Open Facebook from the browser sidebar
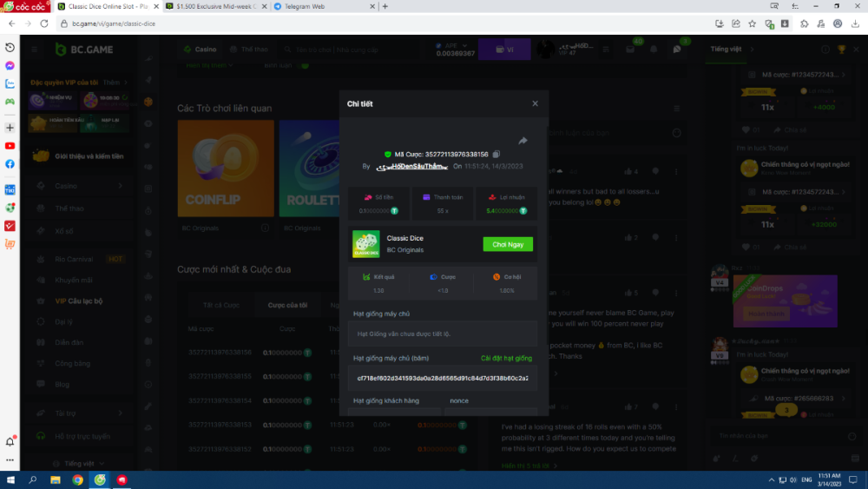Image resolution: width=868 pixels, height=489 pixels. 10,164
